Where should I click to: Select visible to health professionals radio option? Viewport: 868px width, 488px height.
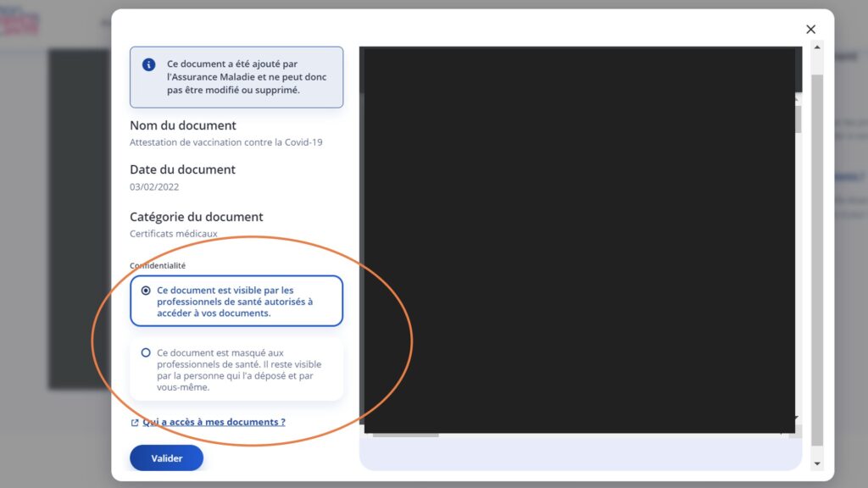[x=146, y=291]
